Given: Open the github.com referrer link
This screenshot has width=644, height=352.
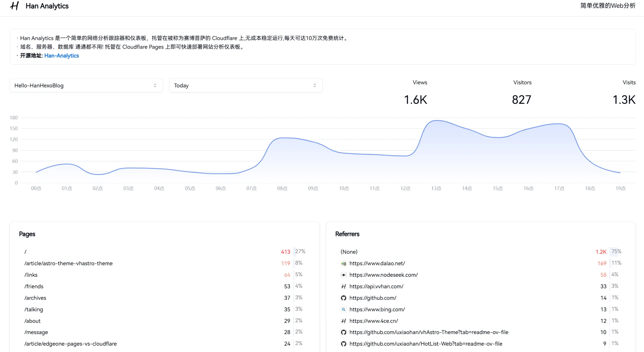Looking at the screenshot, I should click(373, 298).
